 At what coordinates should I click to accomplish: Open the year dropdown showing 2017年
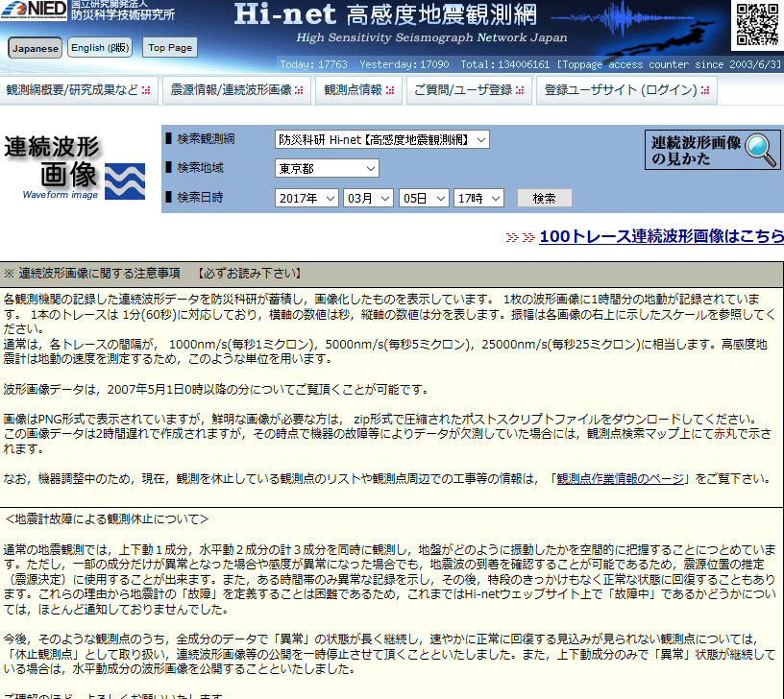click(306, 198)
